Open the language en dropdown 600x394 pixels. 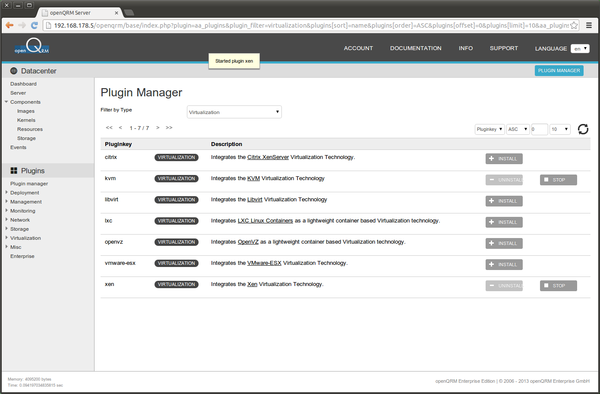(x=580, y=49)
